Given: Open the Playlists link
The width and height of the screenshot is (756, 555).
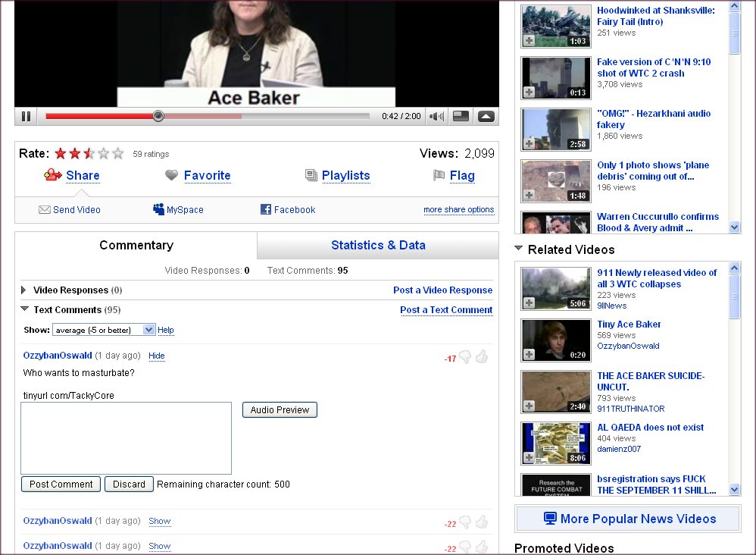Looking at the screenshot, I should click(345, 176).
